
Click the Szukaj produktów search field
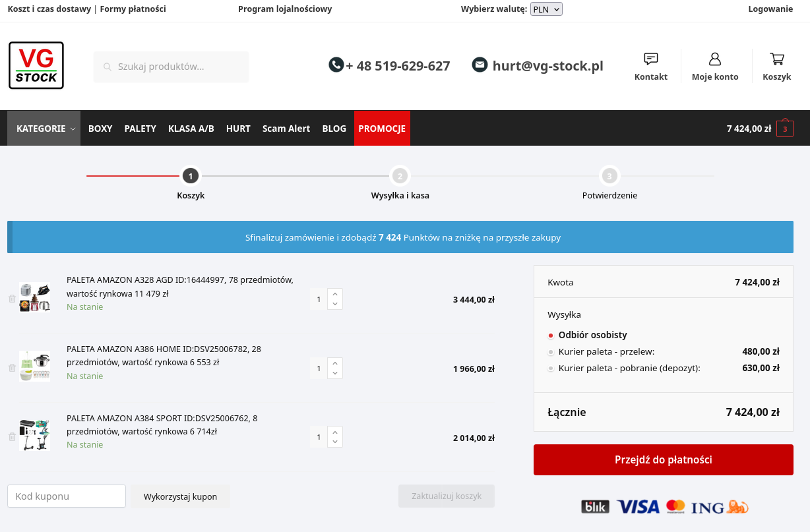(171, 67)
